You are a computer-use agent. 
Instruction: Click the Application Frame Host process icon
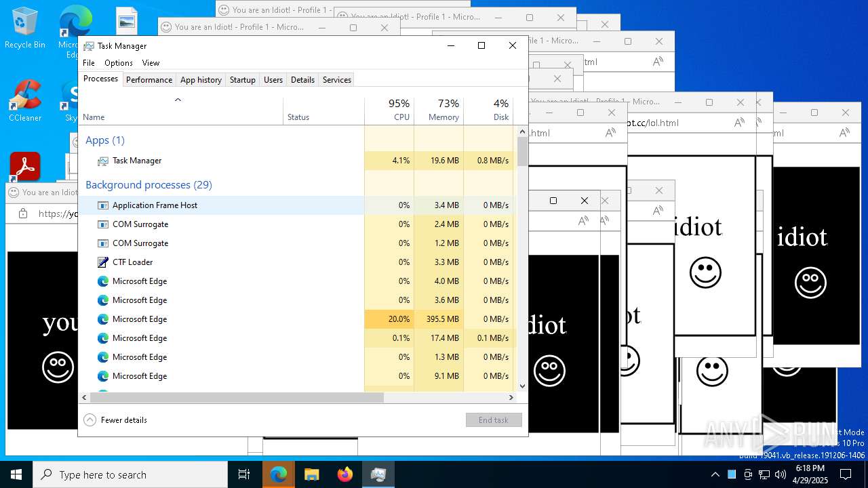coord(103,205)
